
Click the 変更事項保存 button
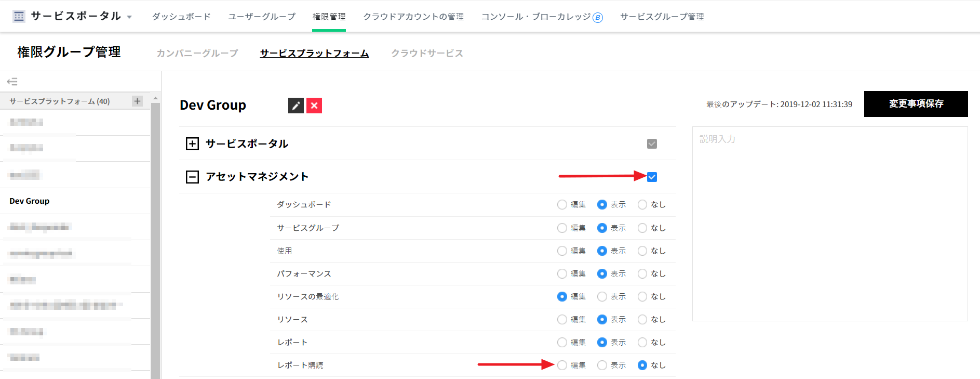pyautogui.click(x=916, y=104)
